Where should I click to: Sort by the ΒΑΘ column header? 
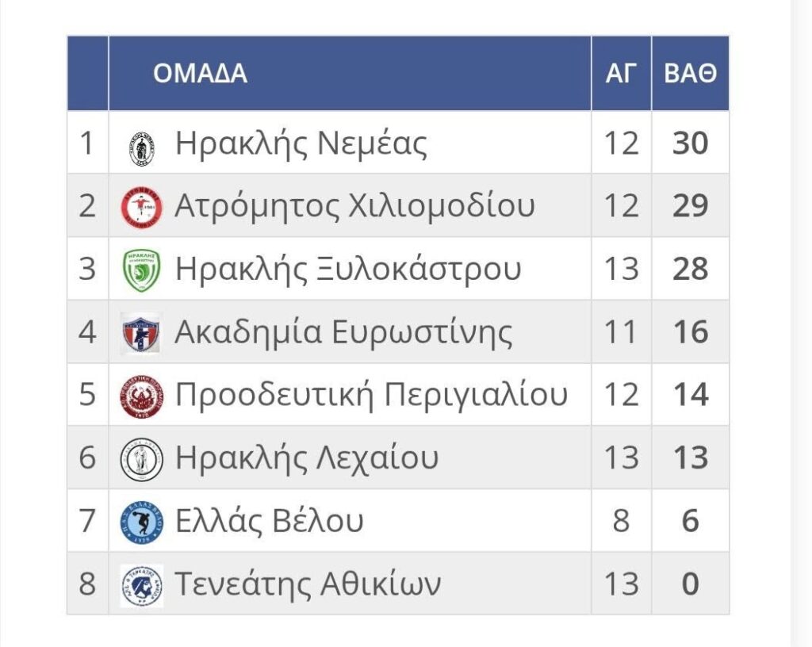690,74
